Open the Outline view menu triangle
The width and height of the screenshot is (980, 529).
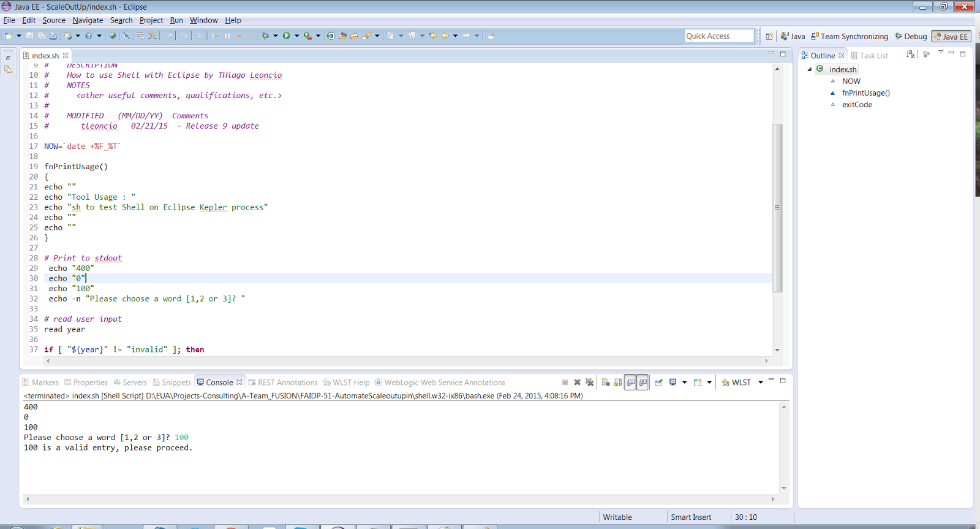click(x=941, y=53)
